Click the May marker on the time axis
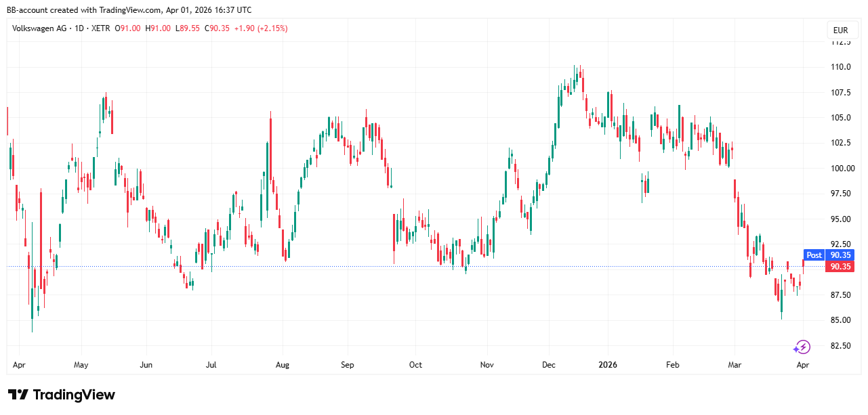 pyautogui.click(x=81, y=365)
